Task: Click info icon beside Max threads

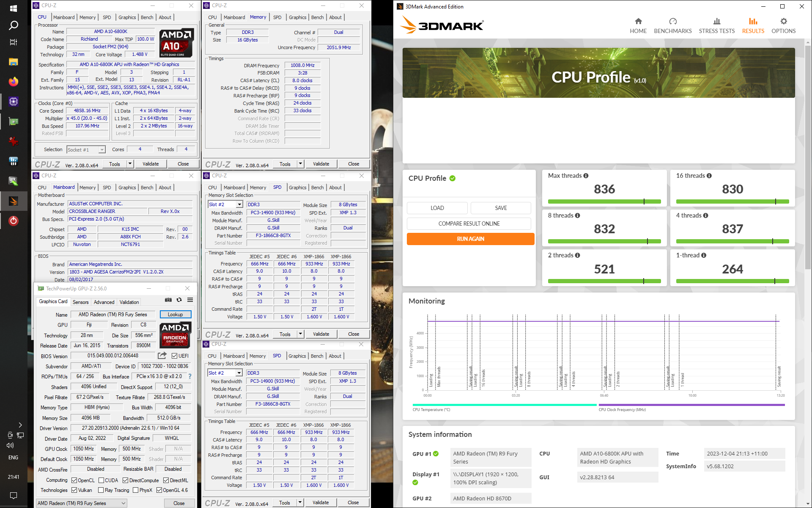Action: point(586,176)
